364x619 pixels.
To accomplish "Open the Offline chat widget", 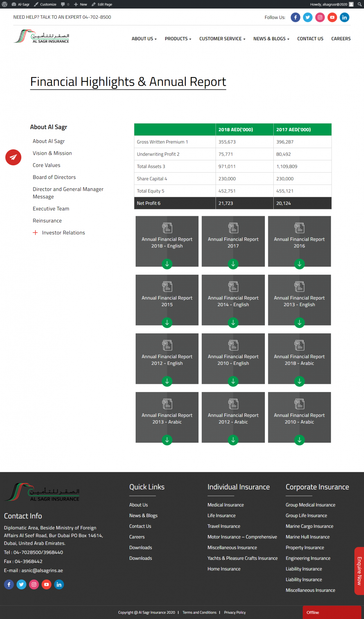I will pyautogui.click(x=331, y=612).
